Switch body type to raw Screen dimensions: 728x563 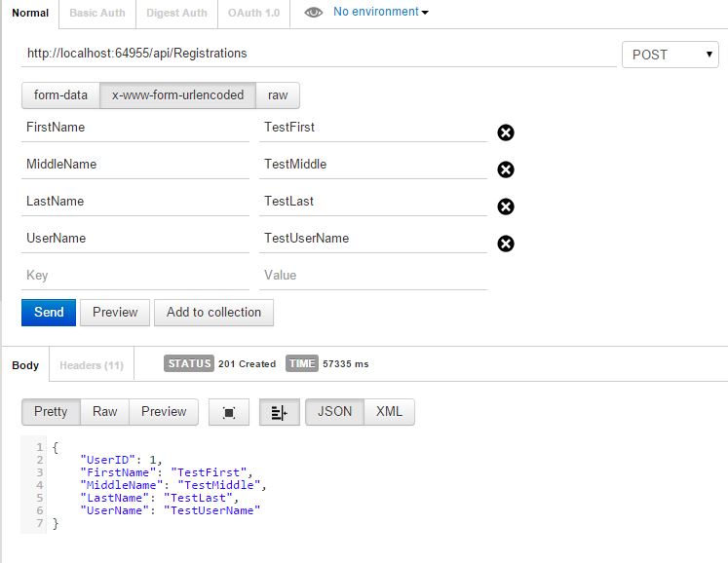[x=278, y=95]
